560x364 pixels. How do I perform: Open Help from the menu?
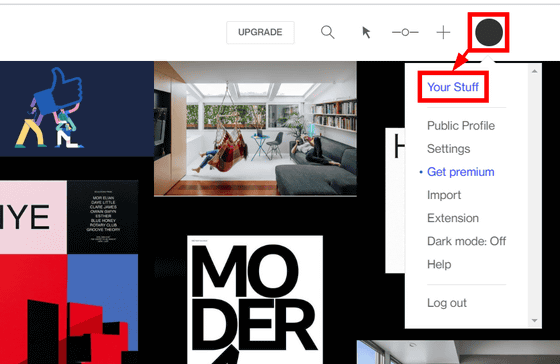click(439, 264)
